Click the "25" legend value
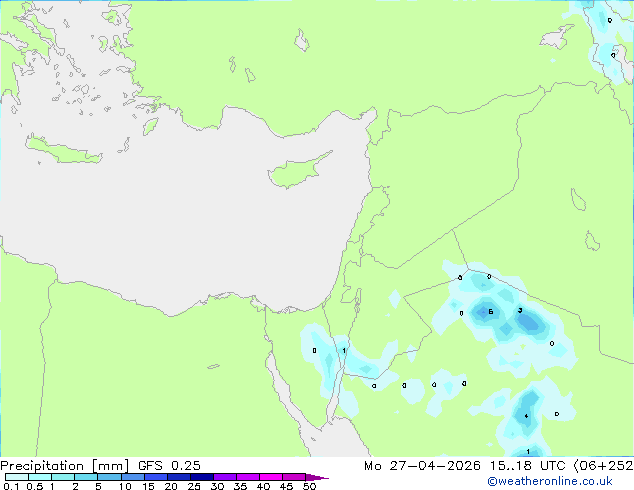The image size is (634, 490). [x=194, y=486]
